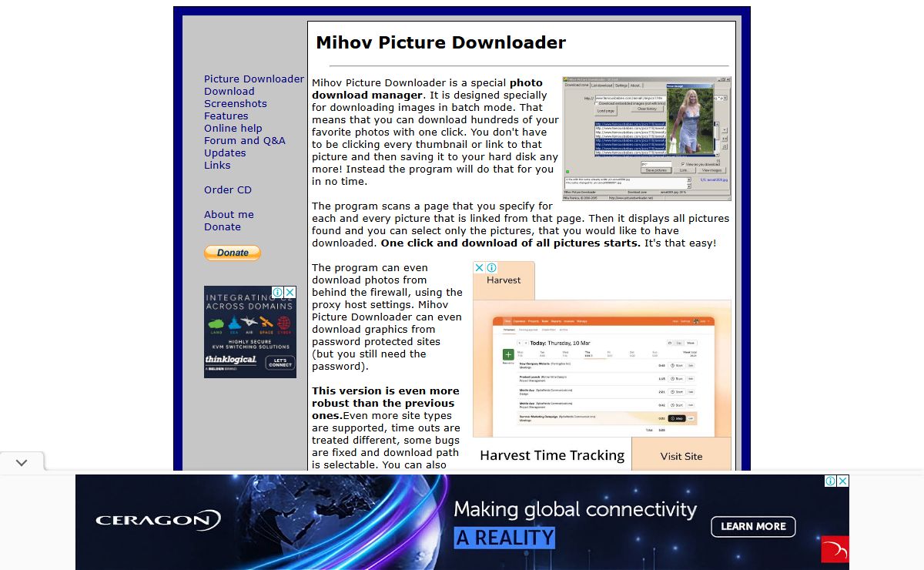Open the Screenshots link in sidebar

point(236,104)
